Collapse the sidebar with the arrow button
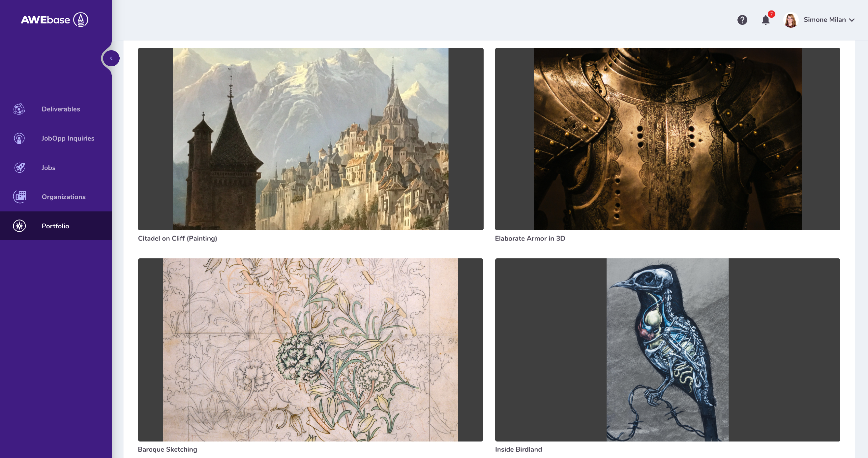This screenshot has width=868, height=458. pyautogui.click(x=111, y=58)
